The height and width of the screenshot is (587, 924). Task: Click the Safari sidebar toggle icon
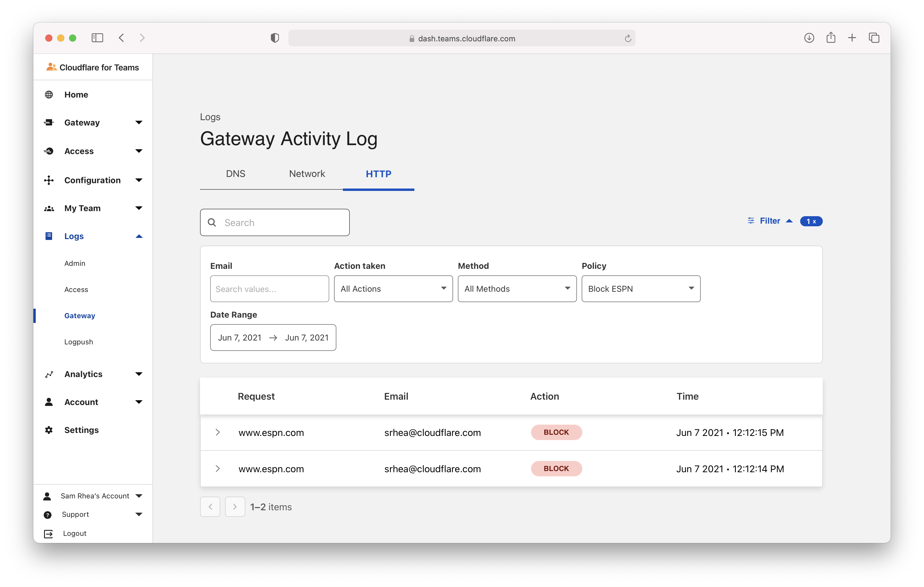click(97, 38)
